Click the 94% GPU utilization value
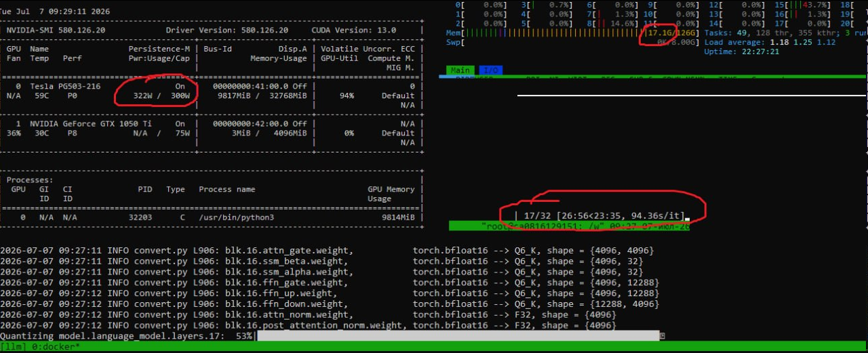This screenshot has height=353, width=868. (x=347, y=96)
